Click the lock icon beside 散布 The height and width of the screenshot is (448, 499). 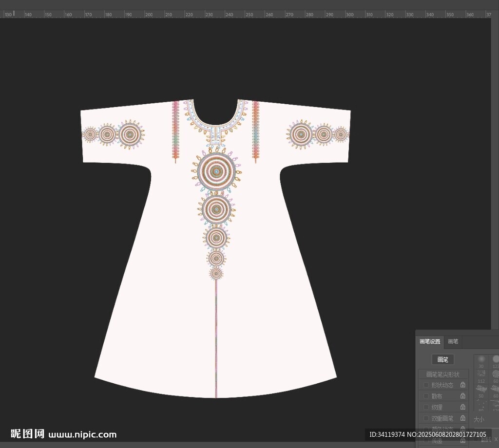tap(462, 396)
